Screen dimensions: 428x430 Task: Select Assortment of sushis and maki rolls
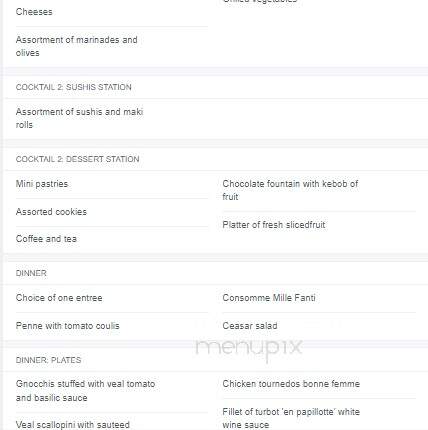click(x=79, y=118)
